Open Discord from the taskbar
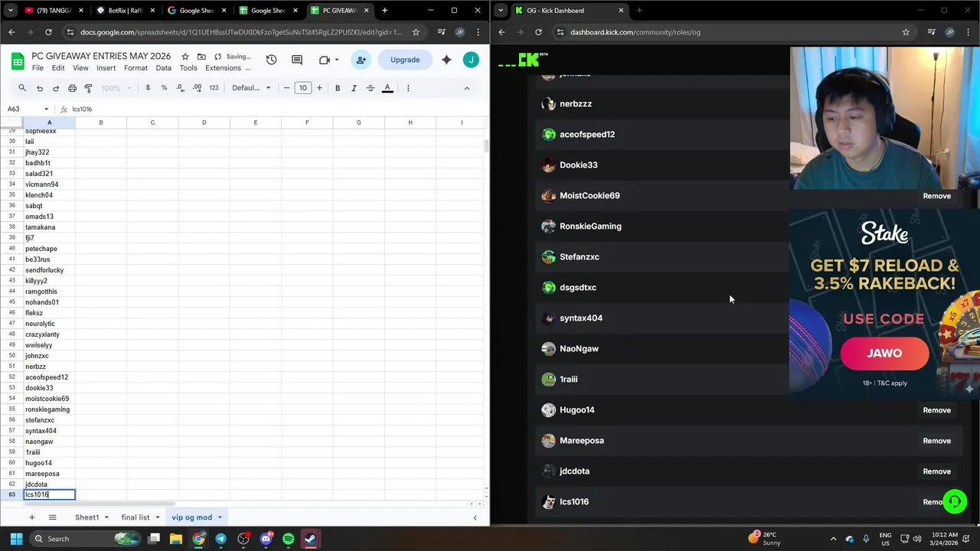The height and width of the screenshot is (551, 980). coord(266,539)
